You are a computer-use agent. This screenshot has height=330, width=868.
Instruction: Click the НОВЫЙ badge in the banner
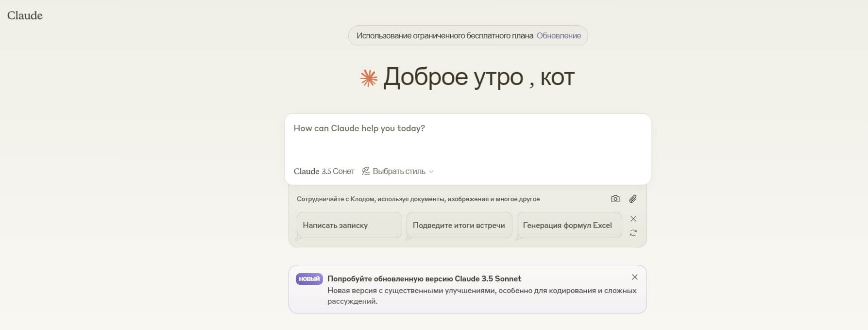coord(309,279)
